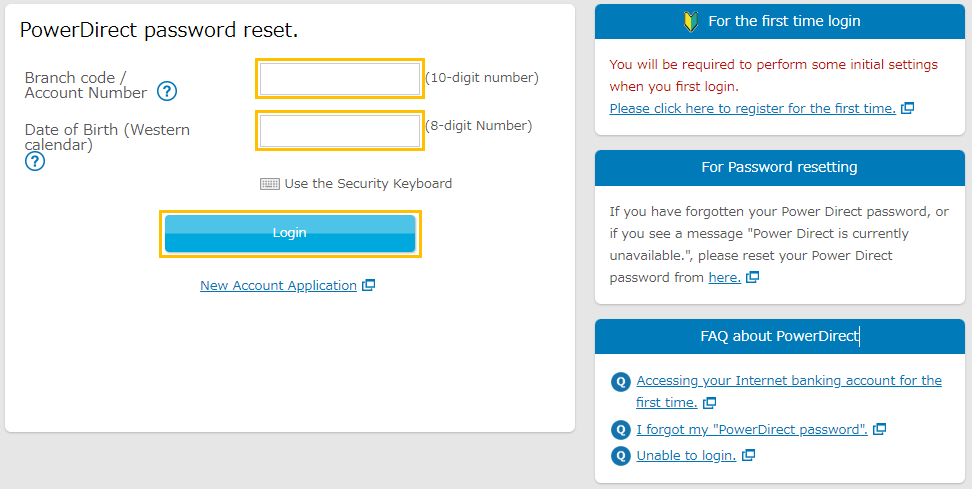Open the New Account Application link

tap(278, 286)
